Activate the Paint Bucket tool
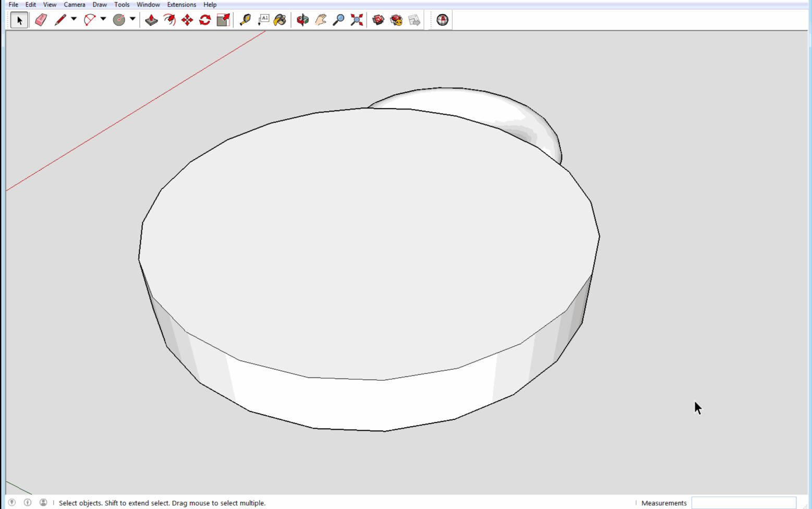The image size is (812, 509). (x=280, y=20)
